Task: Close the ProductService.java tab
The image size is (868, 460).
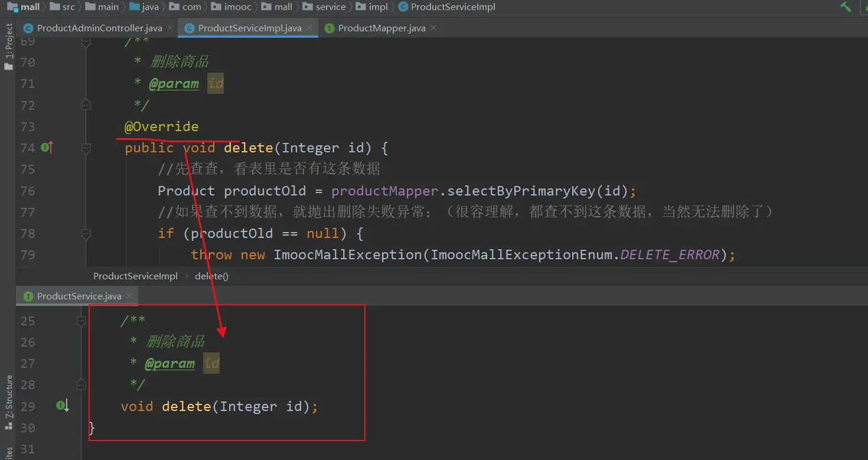Action: (129, 296)
